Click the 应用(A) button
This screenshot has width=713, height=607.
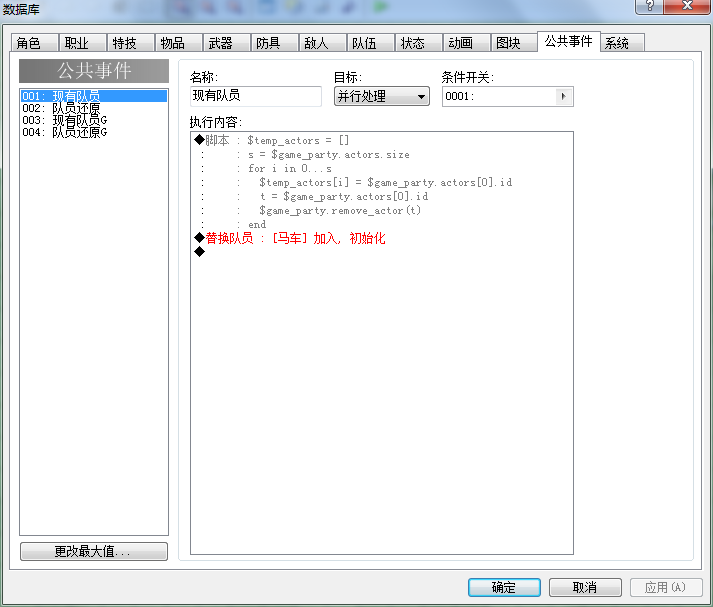(666, 587)
